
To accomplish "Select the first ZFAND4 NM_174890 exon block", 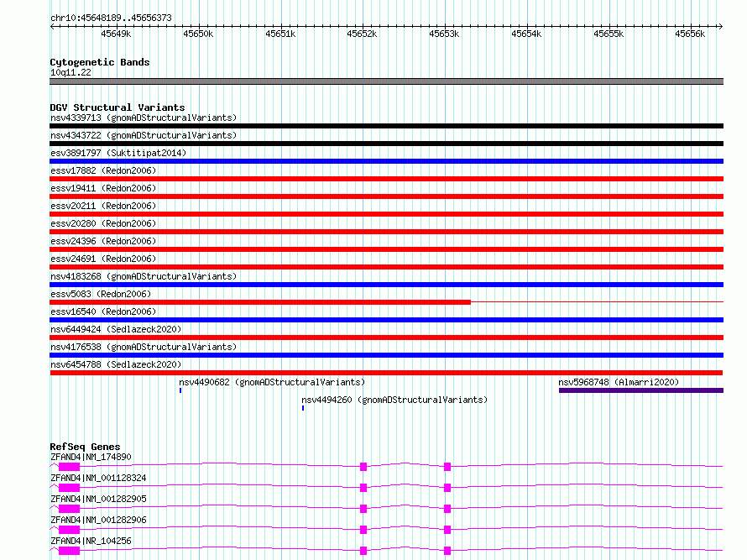I will 69,467.
